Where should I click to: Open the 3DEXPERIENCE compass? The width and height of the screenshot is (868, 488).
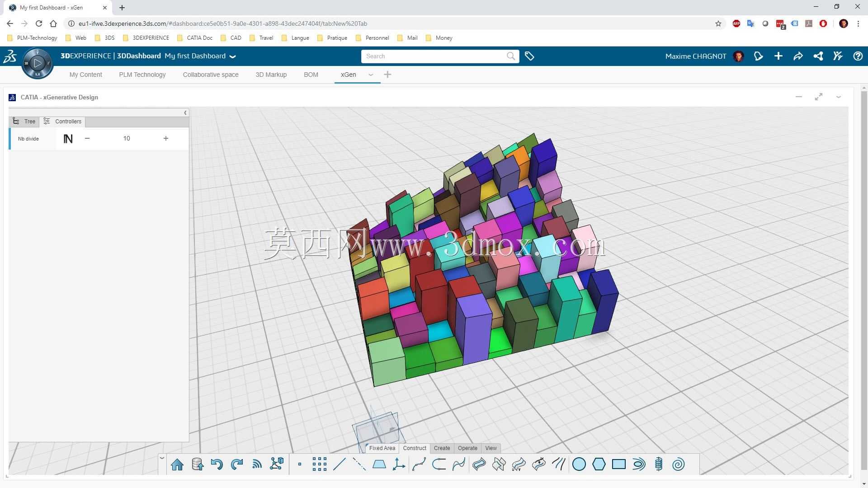pos(38,63)
